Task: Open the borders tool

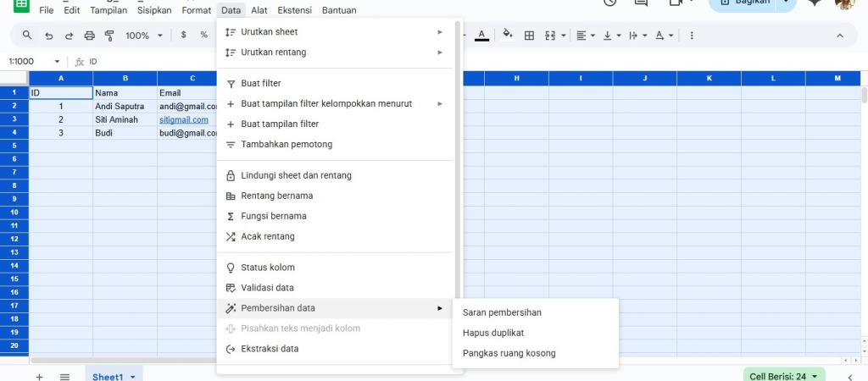Action: coord(530,36)
